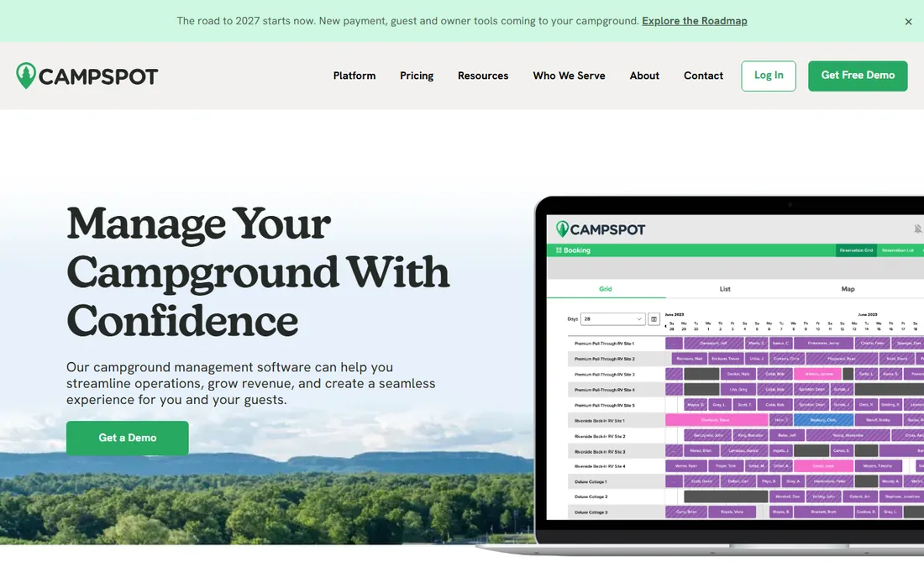Click the previous-dates arrow in the mockup calendar
Image resolution: width=924 pixels, height=578 pixels.
tap(665, 326)
